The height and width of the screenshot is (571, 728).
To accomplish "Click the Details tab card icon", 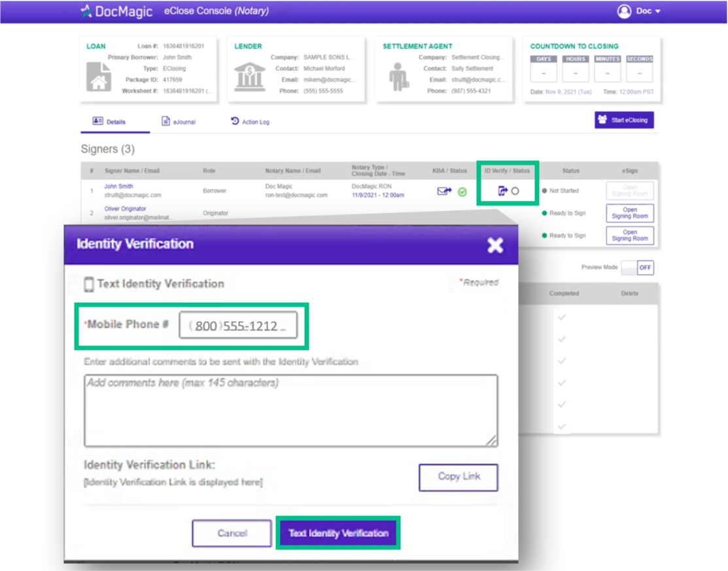I will [x=97, y=121].
